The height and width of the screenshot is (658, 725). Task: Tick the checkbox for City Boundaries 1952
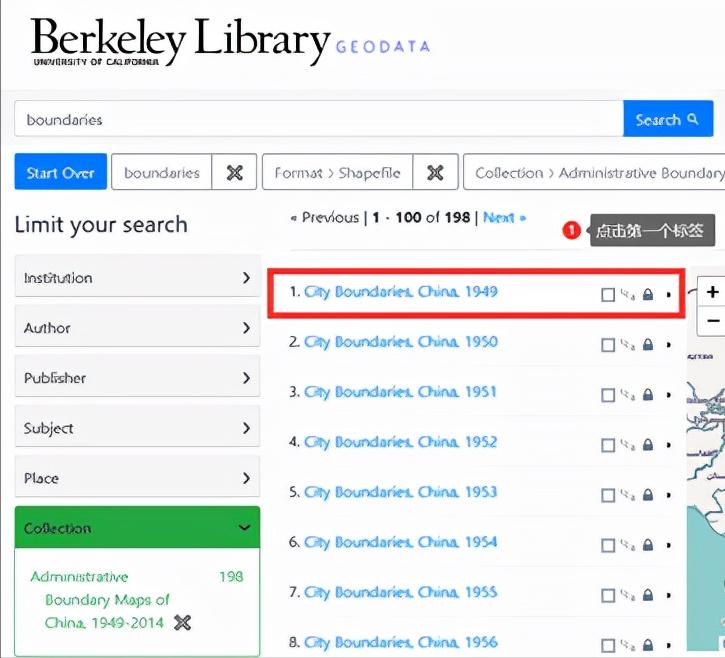[608, 444]
